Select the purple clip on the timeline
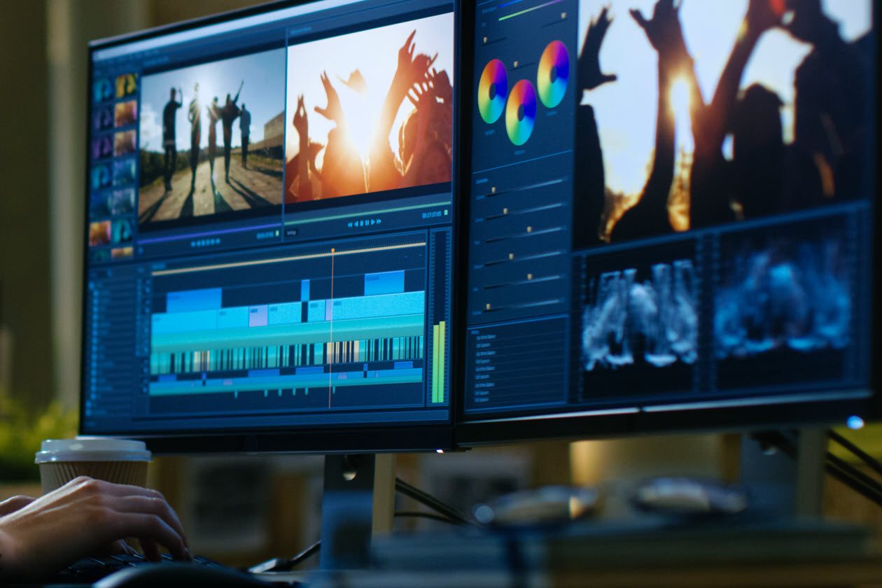The height and width of the screenshot is (588, 882). [x=258, y=316]
